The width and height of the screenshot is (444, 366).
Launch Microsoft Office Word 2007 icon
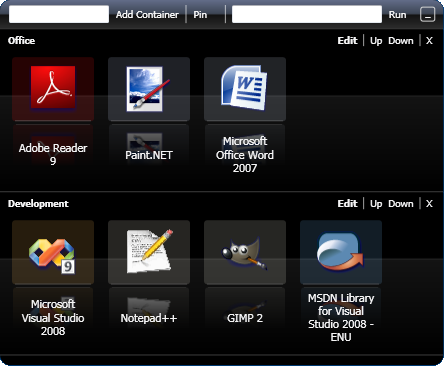coord(245,89)
